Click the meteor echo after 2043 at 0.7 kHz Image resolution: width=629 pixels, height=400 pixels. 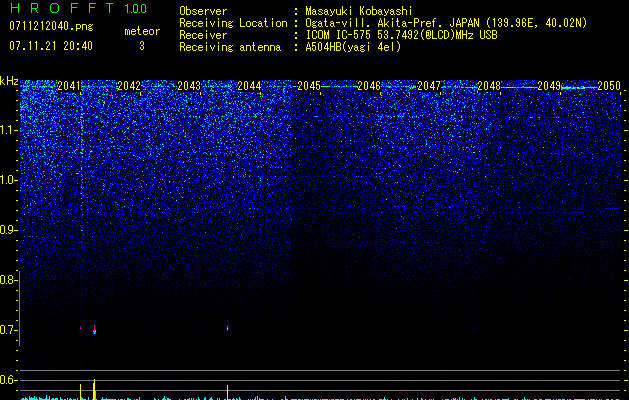[227, 328]
